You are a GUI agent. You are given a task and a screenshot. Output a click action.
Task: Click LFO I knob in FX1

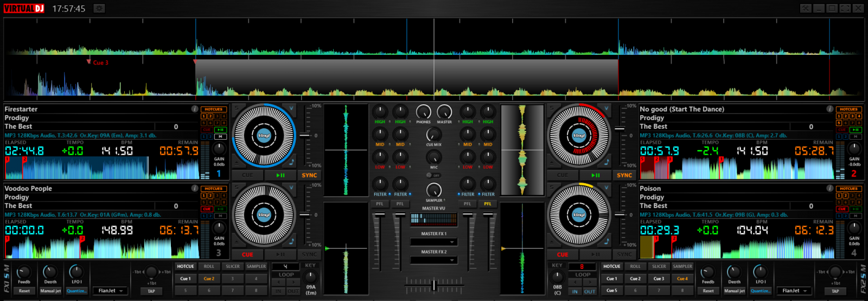(x=76, y=272)
